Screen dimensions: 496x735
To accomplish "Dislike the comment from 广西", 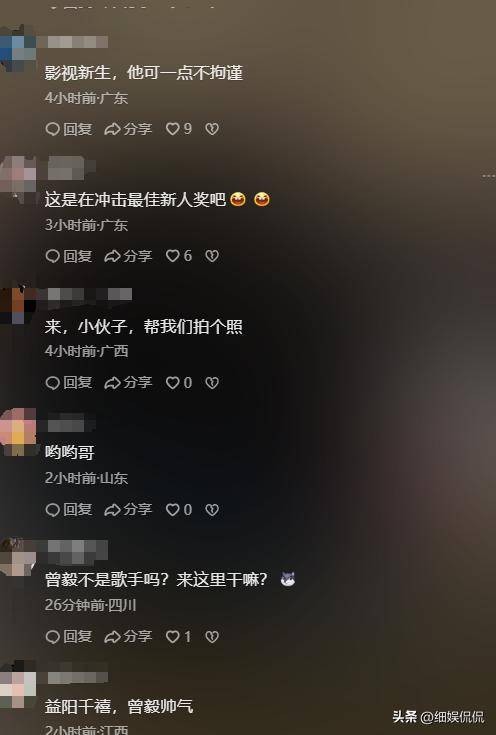I will click(212, 382).
